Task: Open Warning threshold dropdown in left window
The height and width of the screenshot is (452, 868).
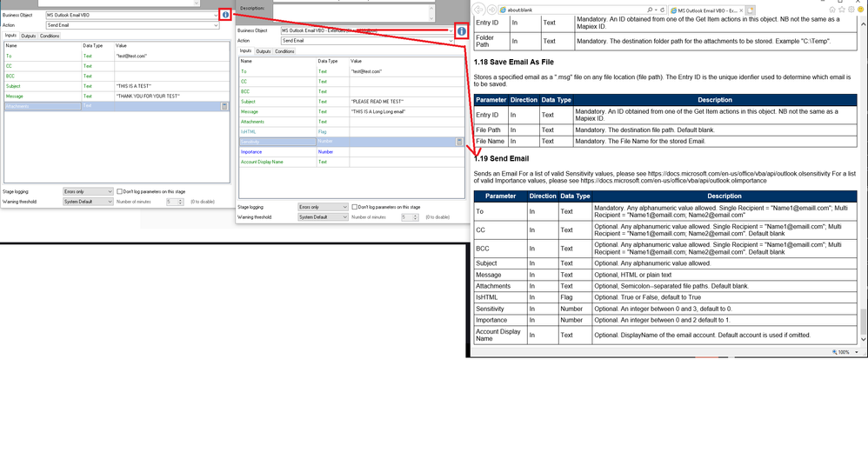Action: click(88, 202)
